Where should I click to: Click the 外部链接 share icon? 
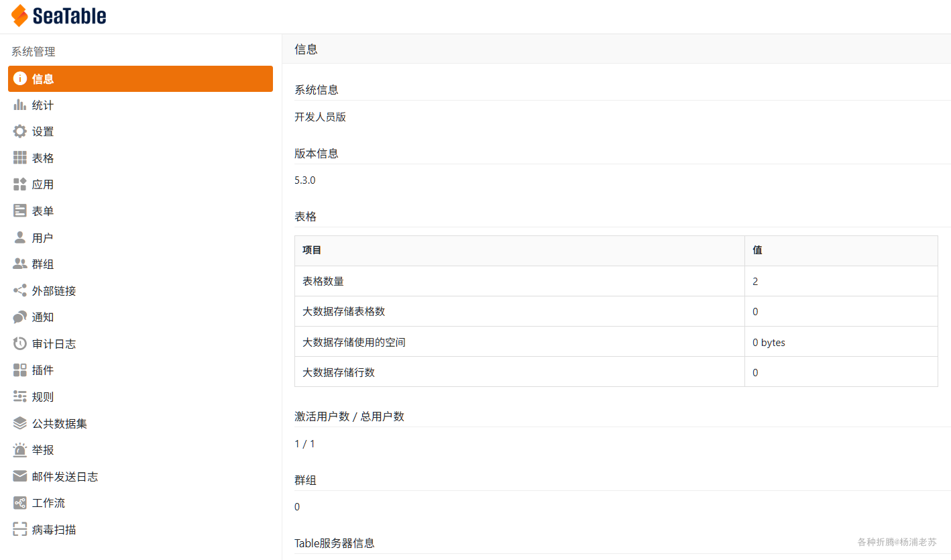(x=20, y=290)
